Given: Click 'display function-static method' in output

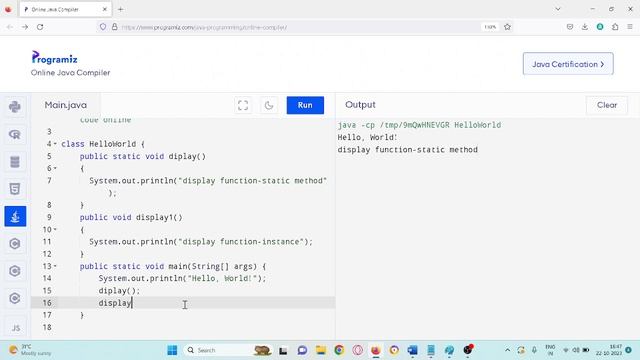Looking at the screenshot, I should [407, 149].
